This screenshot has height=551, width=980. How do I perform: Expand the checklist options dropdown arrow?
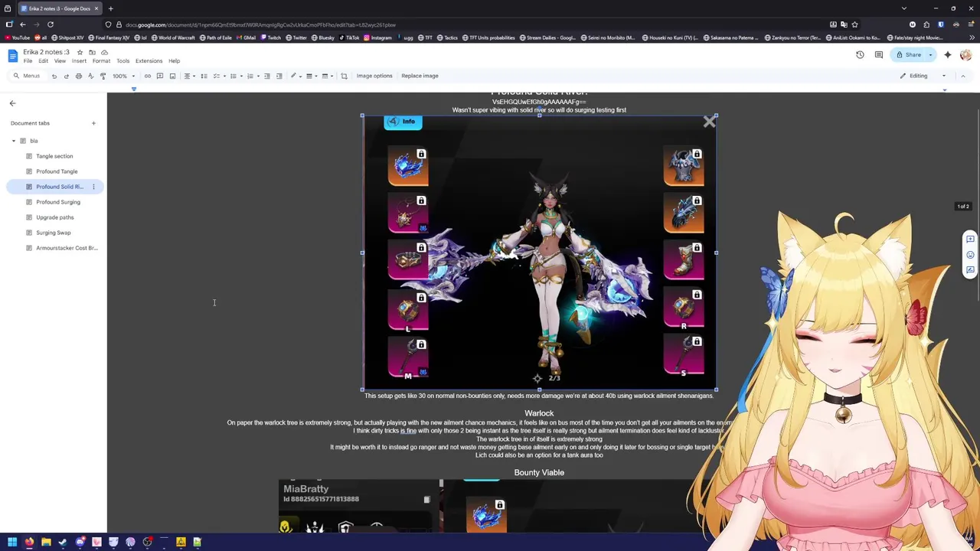click(x=224, y=76)
